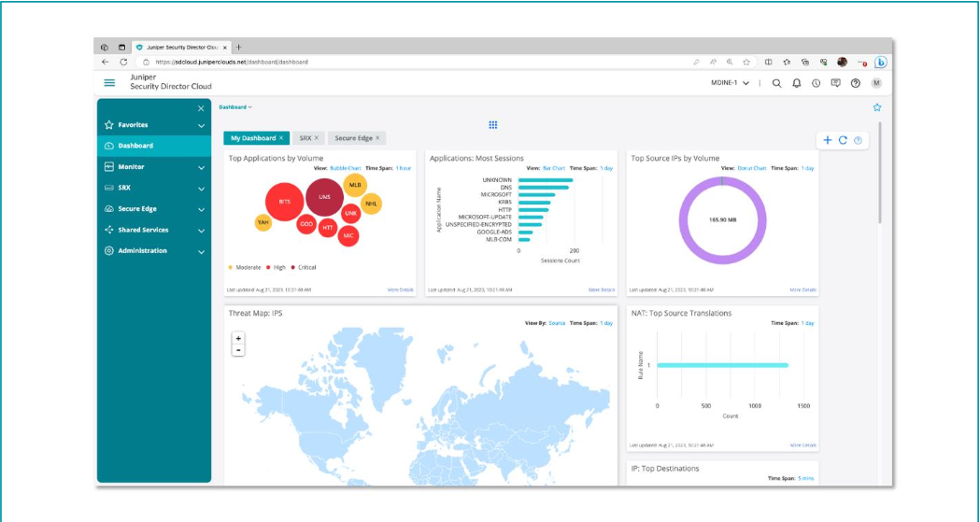Refresh the dashboard with the reload icon

coord(843,140)
